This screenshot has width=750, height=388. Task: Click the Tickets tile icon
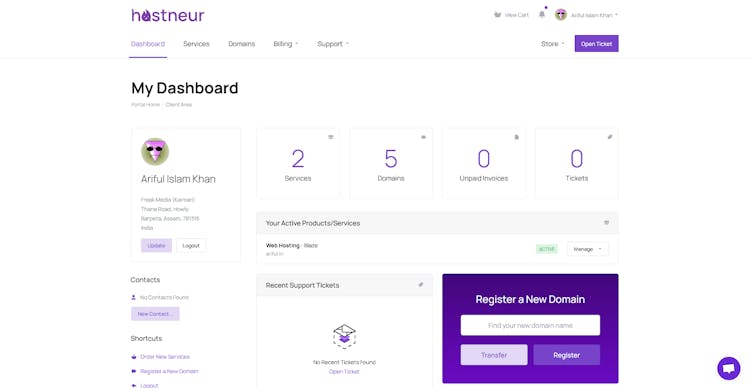pos(610,137)
